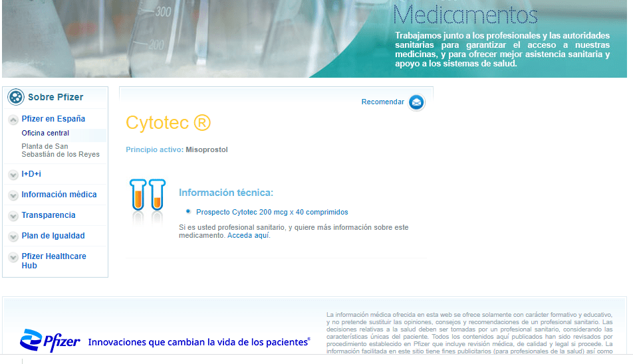Expand the Plan de Igualdad arrow
Image resolution: width=633 pixels, height=364 pixels.
click(13, 236)
